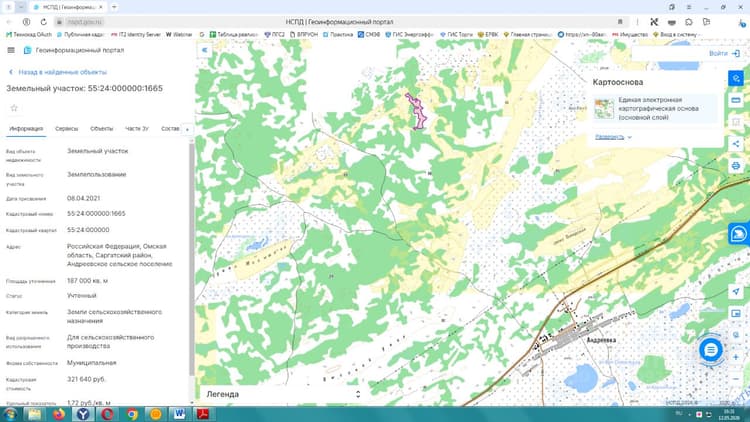Show more tabs with arrow after Состав
Screen dimensions: 750x422
click(187, 129)
